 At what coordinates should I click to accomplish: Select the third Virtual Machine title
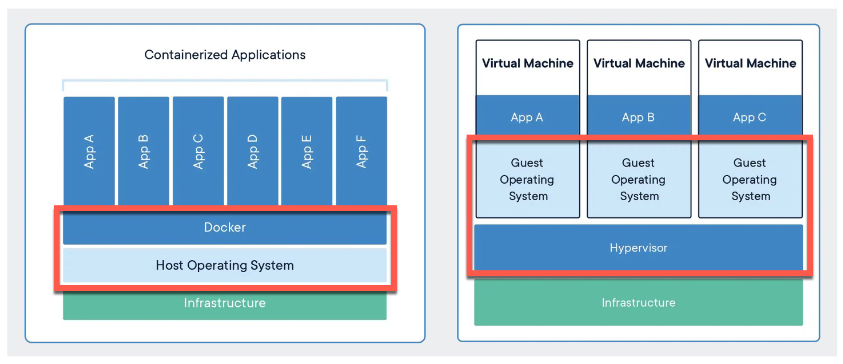click(x=750, y=63)
